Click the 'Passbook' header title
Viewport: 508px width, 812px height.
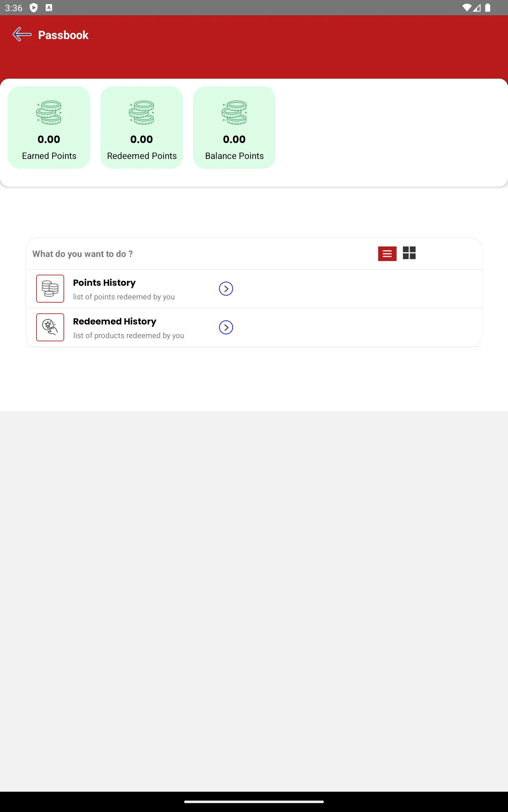point(63,35)
